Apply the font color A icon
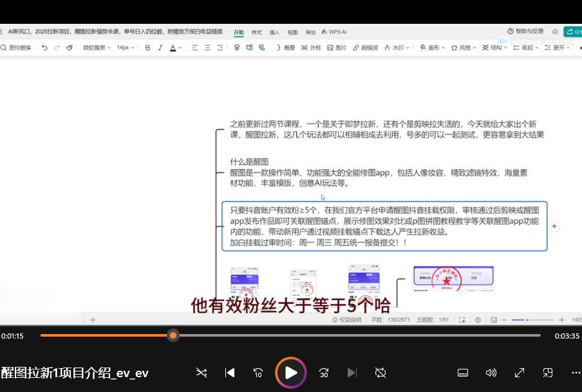This screenshot has width=582, height=392. (x=173, y=48)
